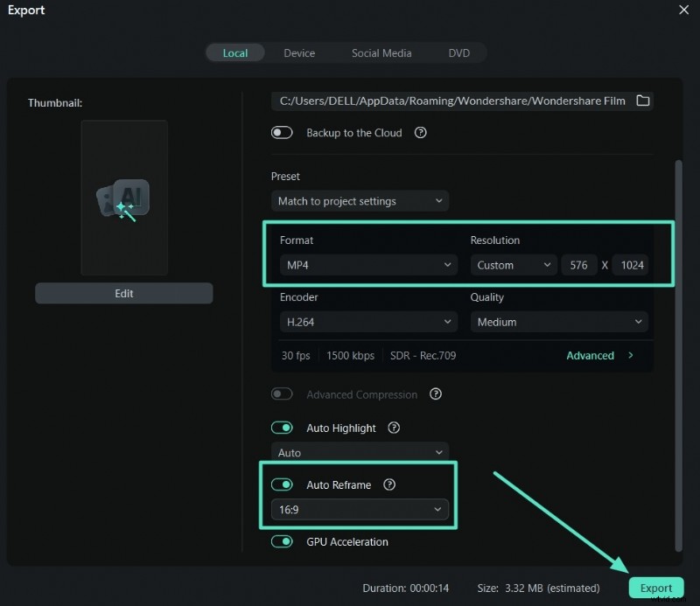Click the folder browse icon for save path
Image resolution: width=700 pixels, height=606 pixels.
(x=643, y=101)
